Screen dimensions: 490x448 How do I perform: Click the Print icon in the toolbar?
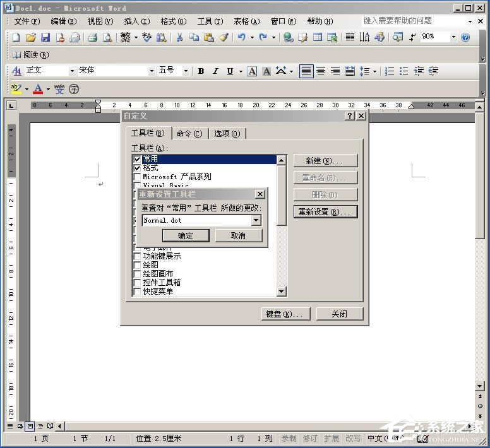tap(92, 38)
